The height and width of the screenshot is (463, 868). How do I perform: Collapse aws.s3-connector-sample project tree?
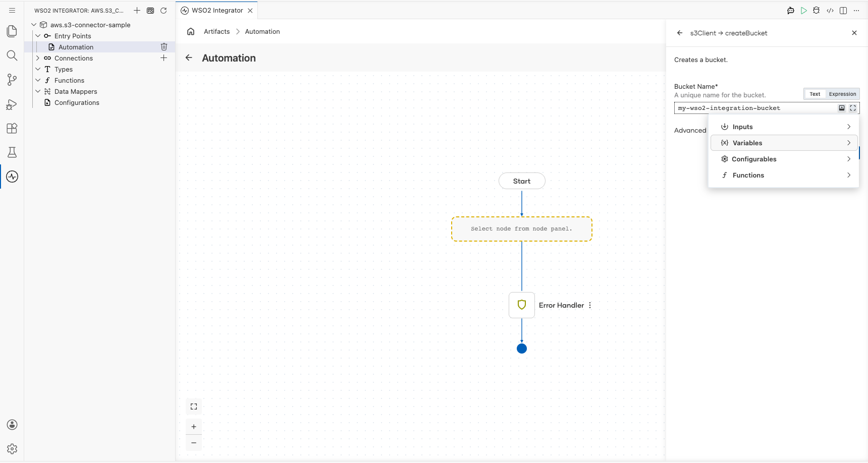point(34,25)
